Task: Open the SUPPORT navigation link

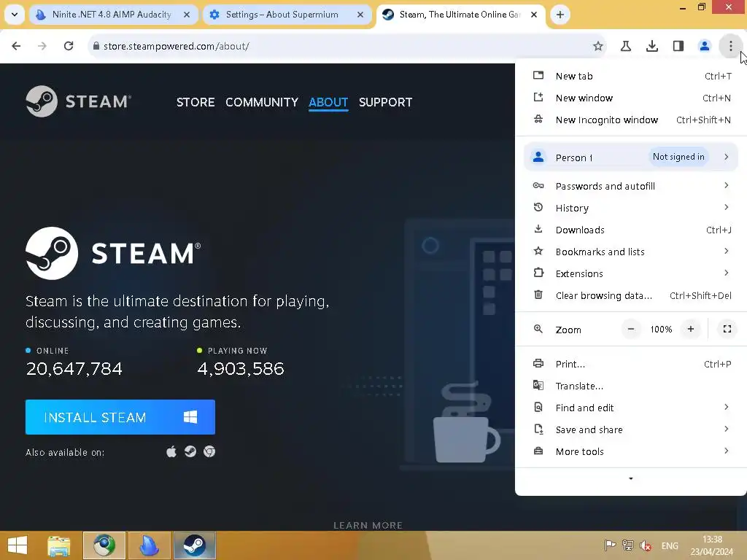Action: [385, 102]
